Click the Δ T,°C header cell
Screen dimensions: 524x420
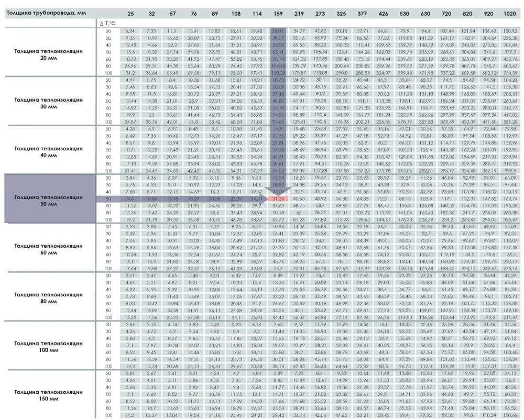click(x=107, y=24)
